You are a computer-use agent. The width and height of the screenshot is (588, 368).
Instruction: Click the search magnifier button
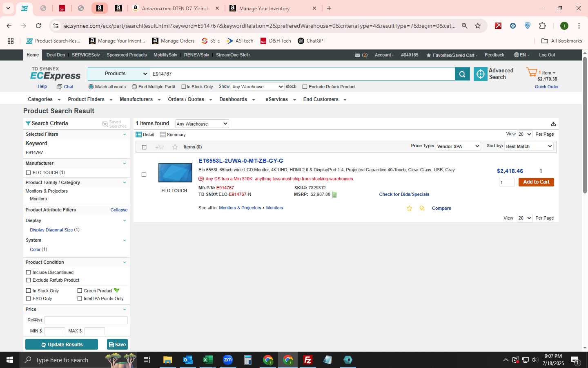(462, 74)
